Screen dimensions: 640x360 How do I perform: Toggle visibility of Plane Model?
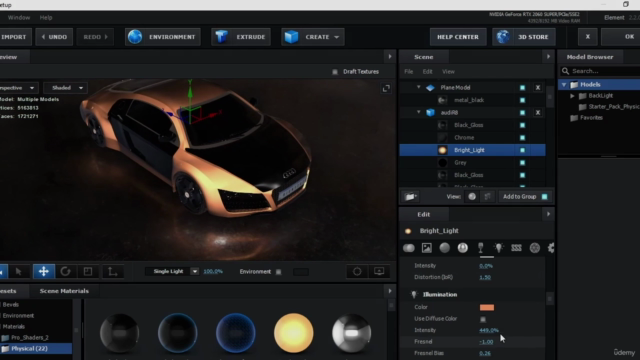(522, 88)
